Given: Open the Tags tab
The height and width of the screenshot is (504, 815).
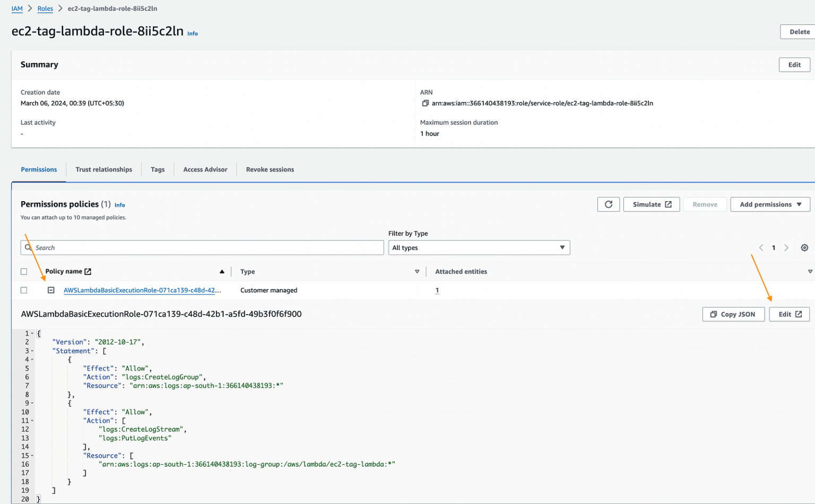Looking at the screenshot, I should point(158,170).
